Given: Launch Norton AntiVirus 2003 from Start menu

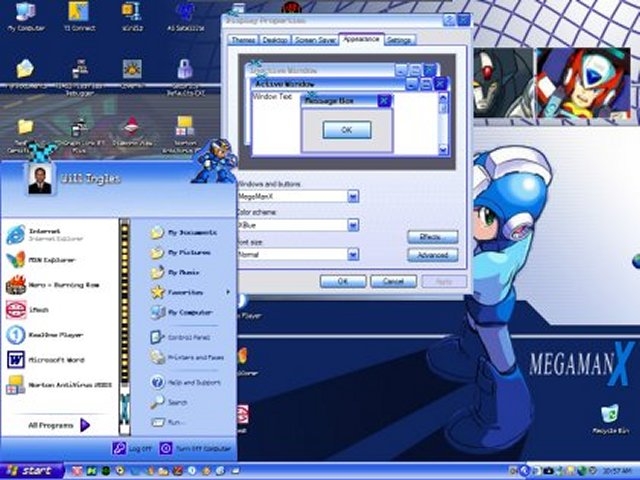Looking at the screenshot, I should [x=60, y=385].
